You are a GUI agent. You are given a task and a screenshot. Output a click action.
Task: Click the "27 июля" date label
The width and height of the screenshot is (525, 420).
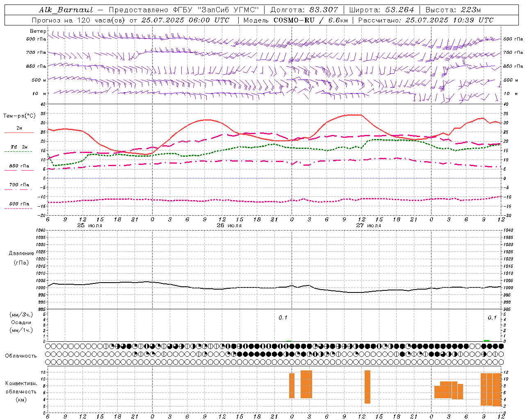coord(369,226)
